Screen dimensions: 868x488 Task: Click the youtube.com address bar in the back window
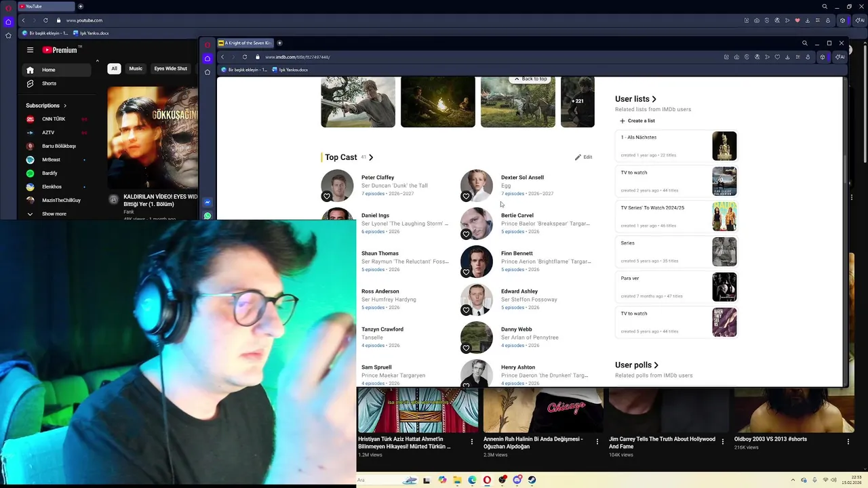pos(85,20)
